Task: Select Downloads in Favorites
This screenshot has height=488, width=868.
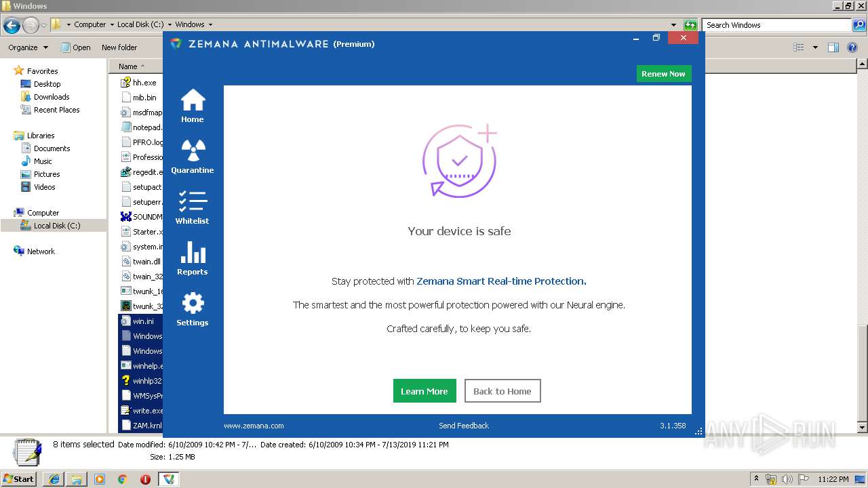Action: [x=52, y=97]
